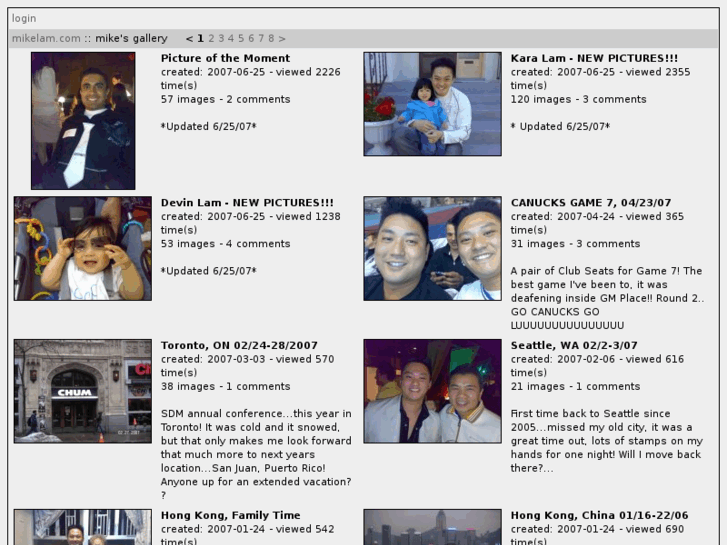Go to previous page arrow
Image resolution: width=727 pixels, height=545 pixels.
pyautogui.click(x=189, y=38)
